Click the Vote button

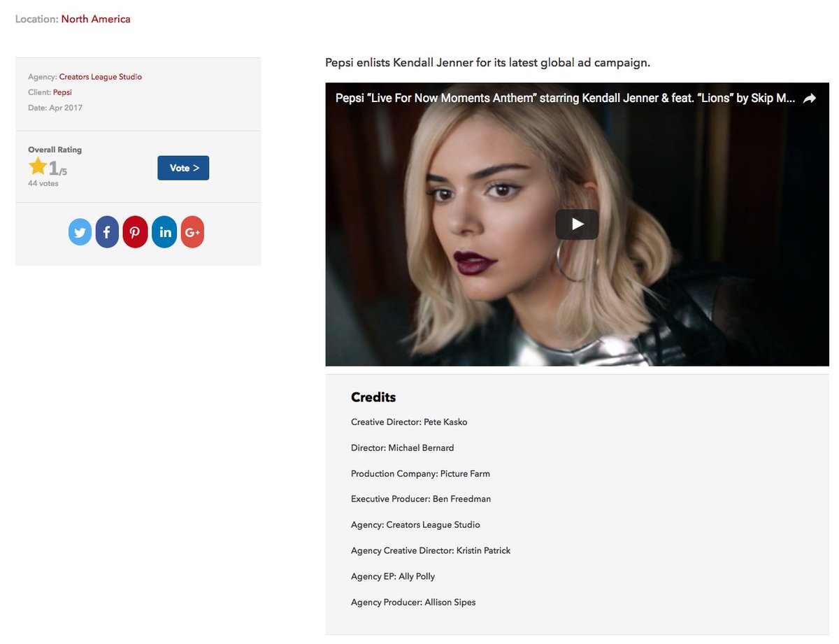183,168
